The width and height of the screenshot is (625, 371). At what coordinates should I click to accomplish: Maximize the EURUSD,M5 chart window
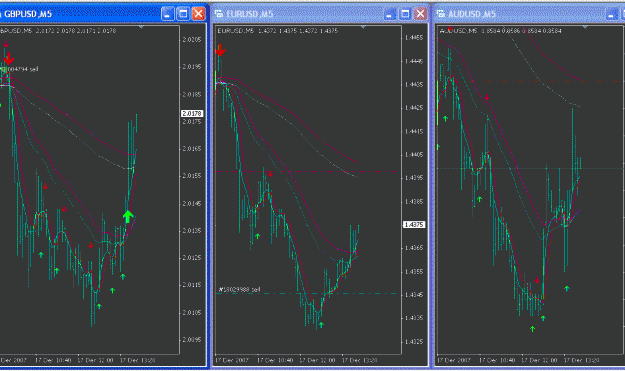(405, 14)
